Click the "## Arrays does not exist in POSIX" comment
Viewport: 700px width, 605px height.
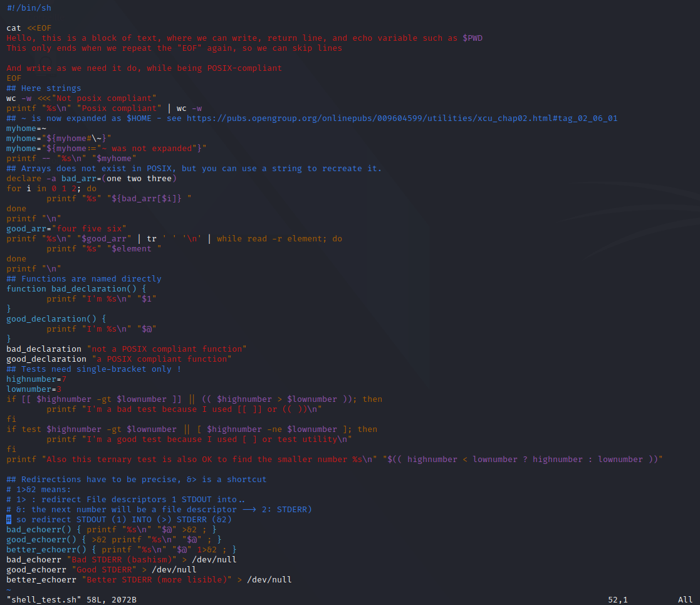[194, 169]
